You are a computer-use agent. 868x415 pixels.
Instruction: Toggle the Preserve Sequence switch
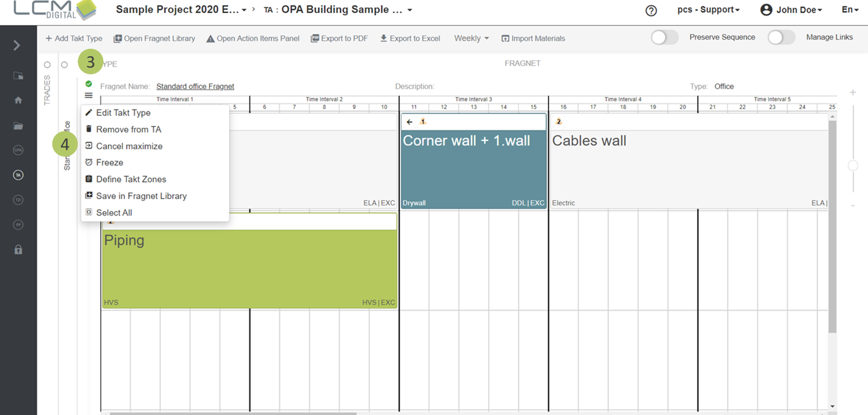664,38
